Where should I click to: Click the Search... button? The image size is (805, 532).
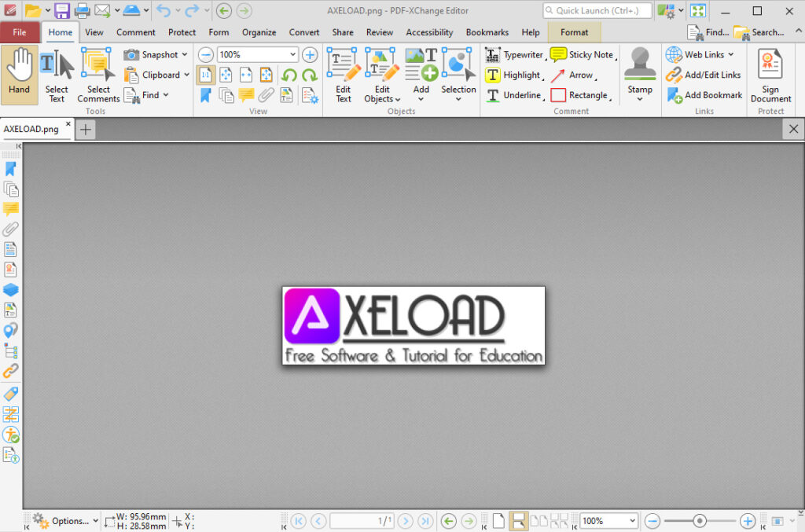tap(759, 32)
